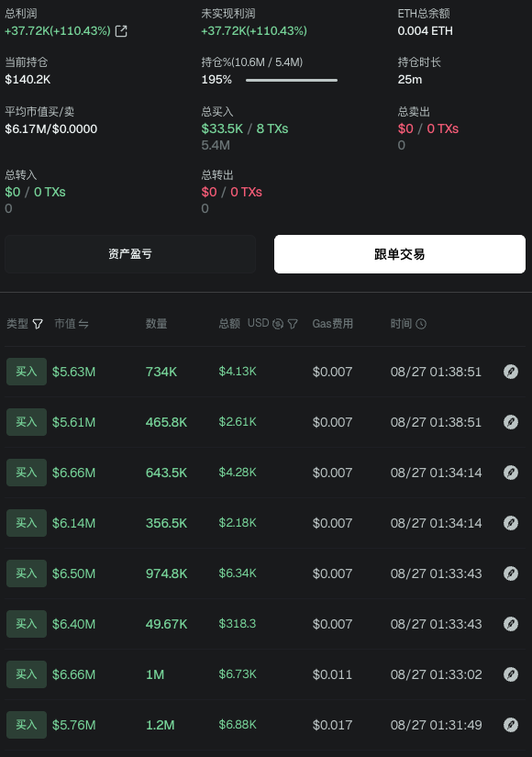Viewport: 532px width, 757px height.
Task: Open explorer link for the $318.3 buy row
Action: pos(511,624)
